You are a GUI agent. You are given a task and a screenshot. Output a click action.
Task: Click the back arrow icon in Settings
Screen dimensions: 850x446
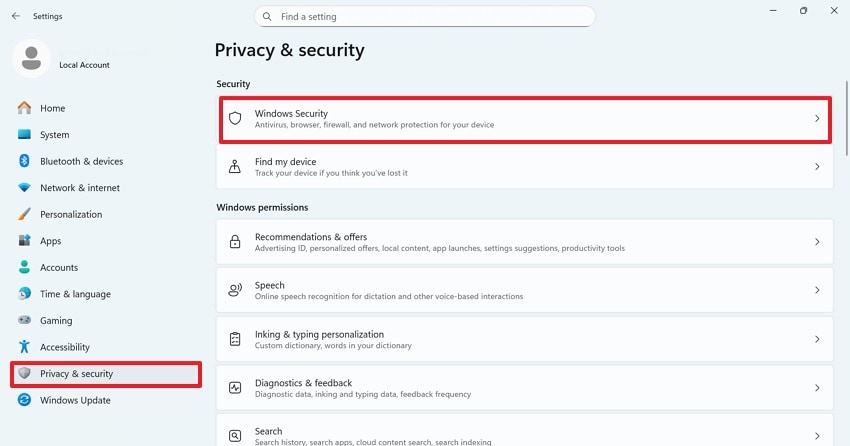pos(15,16)
